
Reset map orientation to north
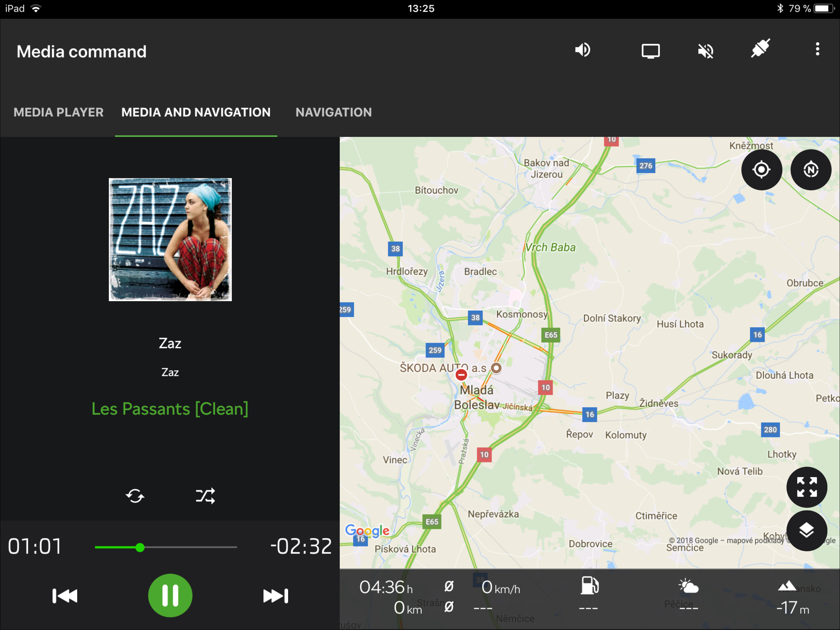[810, 169]
